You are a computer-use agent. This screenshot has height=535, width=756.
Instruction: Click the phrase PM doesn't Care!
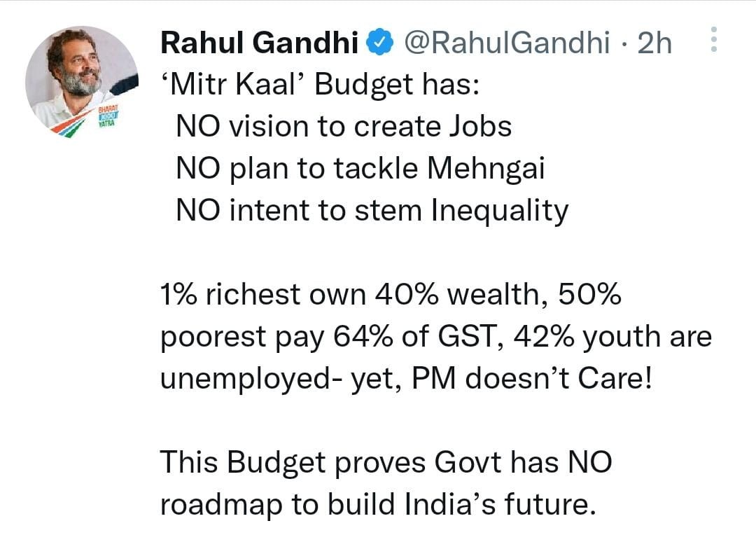tap(532, 378)
